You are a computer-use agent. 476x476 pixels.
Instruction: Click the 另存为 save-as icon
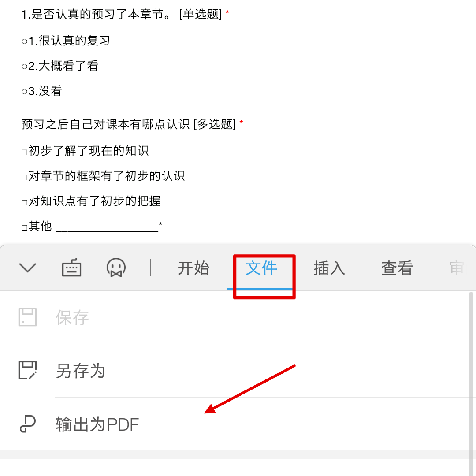point(28,370)
